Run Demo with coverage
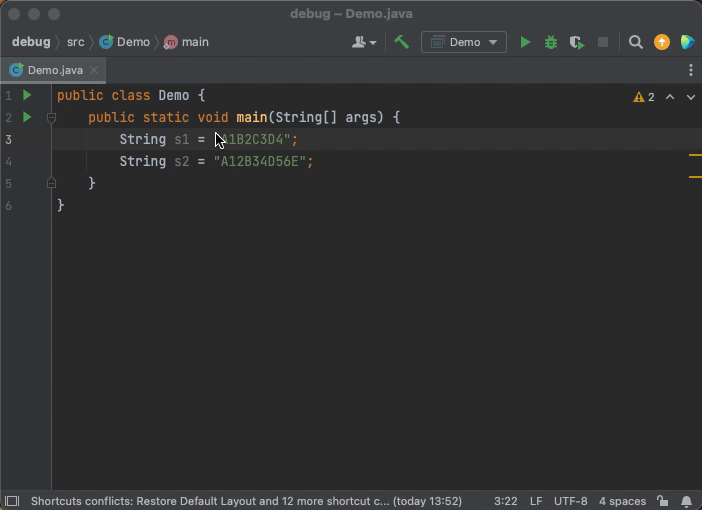The height and width of the screenshot is (510, 702). coord(577,42)
